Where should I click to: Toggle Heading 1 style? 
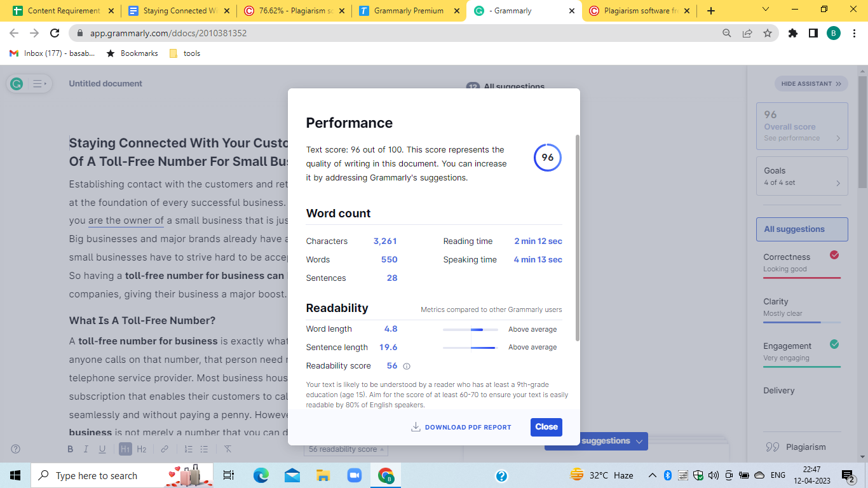tap(125, 449)
